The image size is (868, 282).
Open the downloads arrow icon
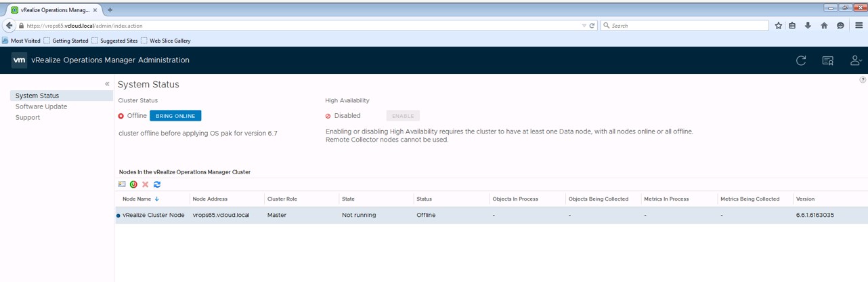pyautogui.click(x=808, y=26)
